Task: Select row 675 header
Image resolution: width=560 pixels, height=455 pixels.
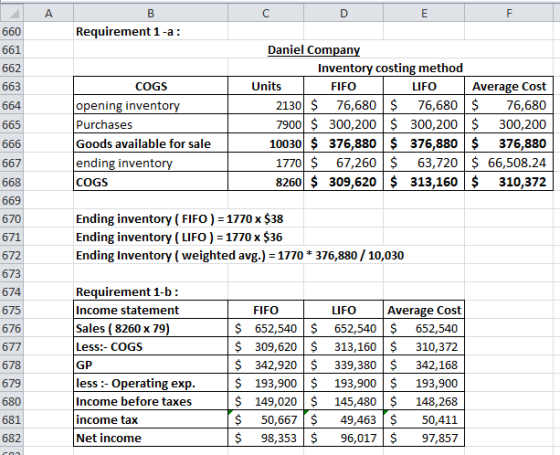Action: (12, 310)
